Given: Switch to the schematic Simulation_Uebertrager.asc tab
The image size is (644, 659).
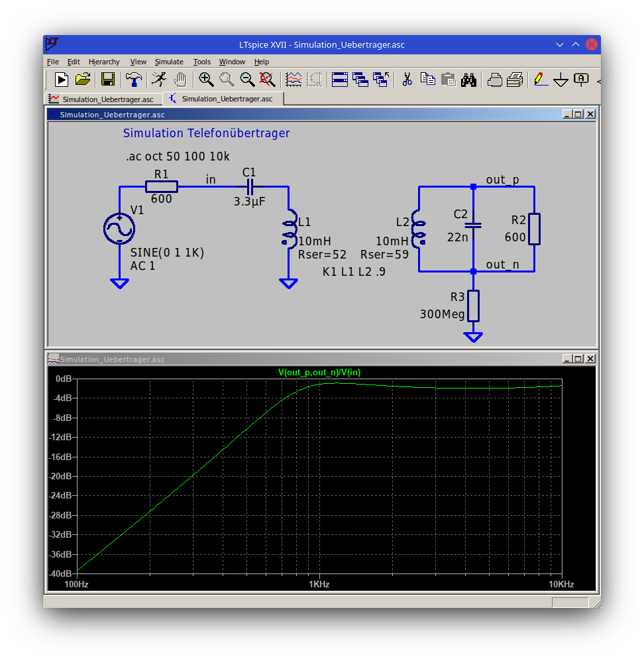Looking at the screenshot, I should tap(223, 99).
